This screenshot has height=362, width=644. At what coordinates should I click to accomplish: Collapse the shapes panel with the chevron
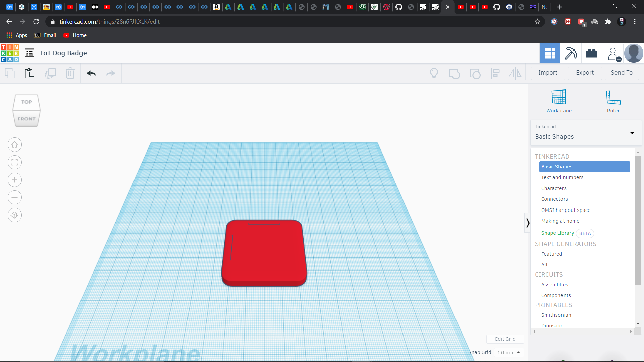[528, 223]
